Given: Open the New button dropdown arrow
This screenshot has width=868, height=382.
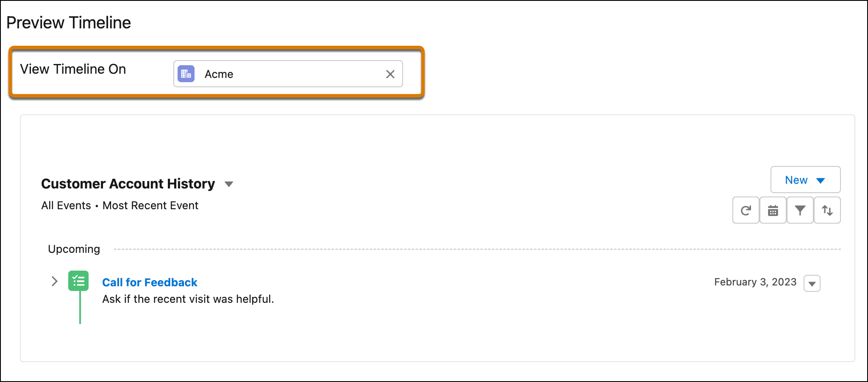Looking at the screenshot, I should (821, 180).
